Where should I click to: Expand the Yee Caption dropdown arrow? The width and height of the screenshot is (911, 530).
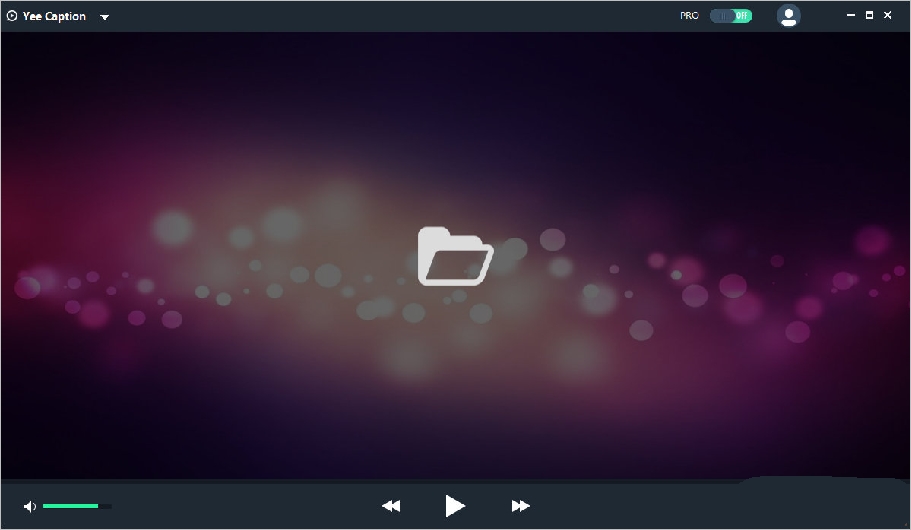click(105, 17)
